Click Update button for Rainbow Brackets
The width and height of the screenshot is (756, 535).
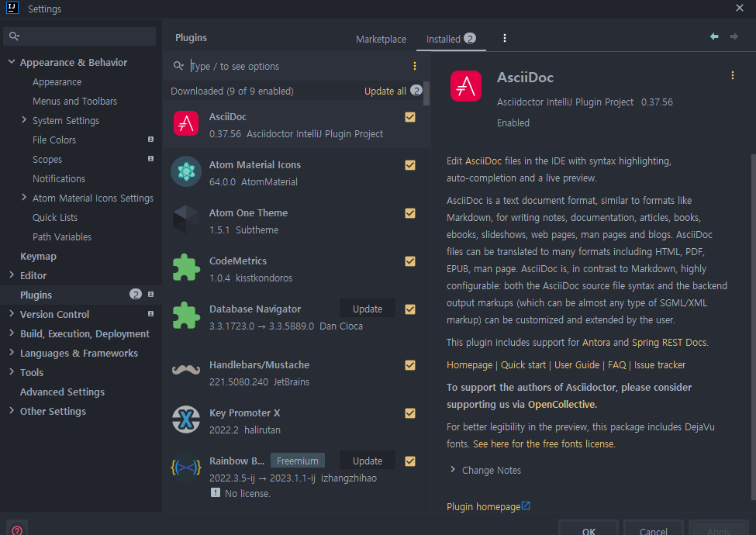click(368, 461)
